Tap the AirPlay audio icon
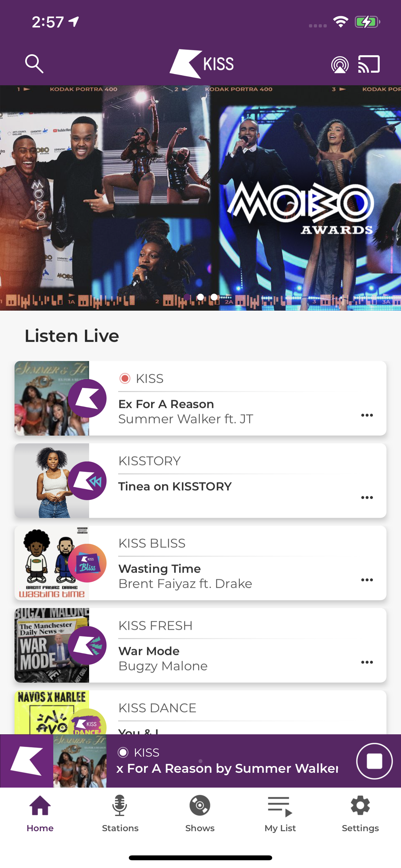This screenshot has height=868, width=401. point(340,64)
